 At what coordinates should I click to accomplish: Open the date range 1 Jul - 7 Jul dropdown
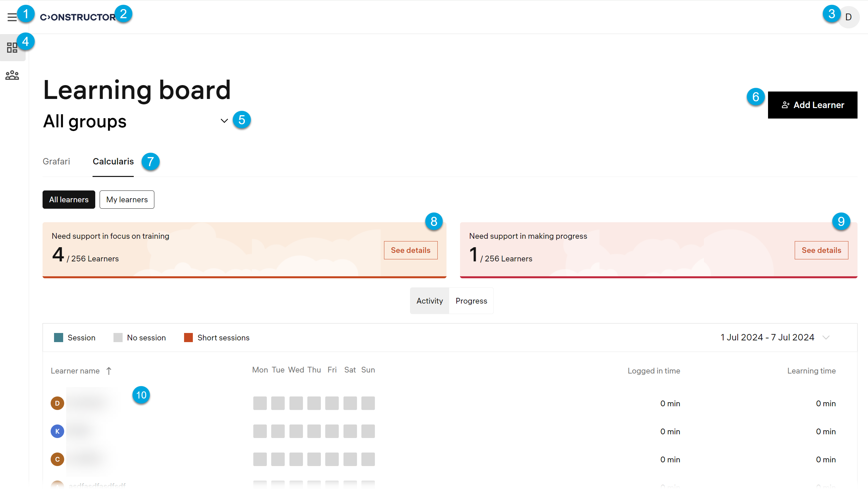[826, 337]
